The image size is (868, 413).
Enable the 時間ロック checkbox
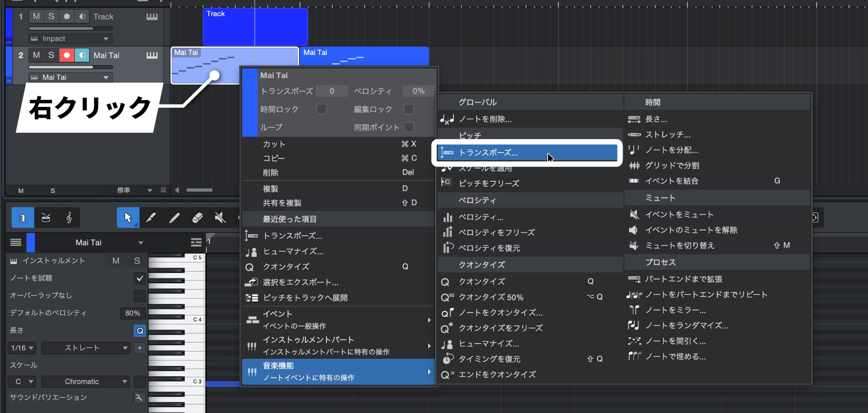(x=321, y=109)
